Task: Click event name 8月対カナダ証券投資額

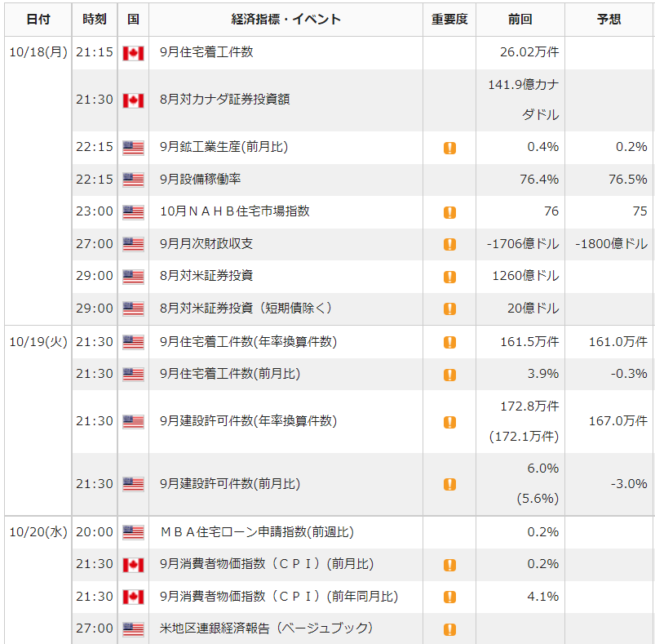Action: pos(225,100)
